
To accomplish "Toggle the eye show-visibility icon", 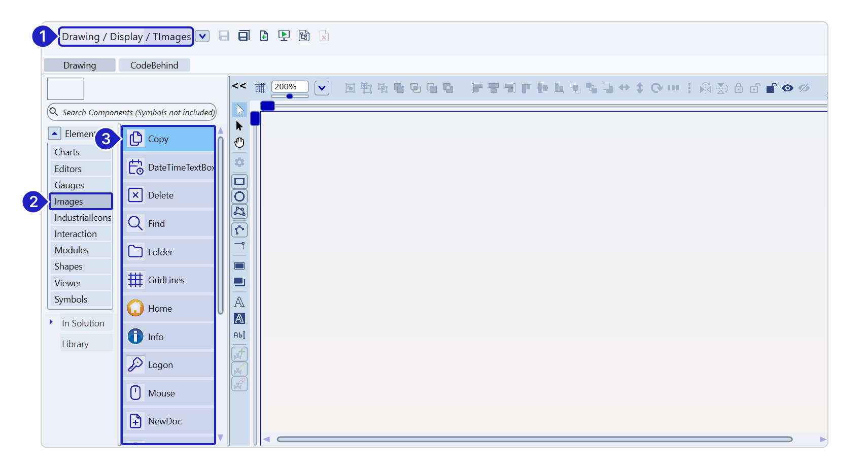I will [787, 88].
